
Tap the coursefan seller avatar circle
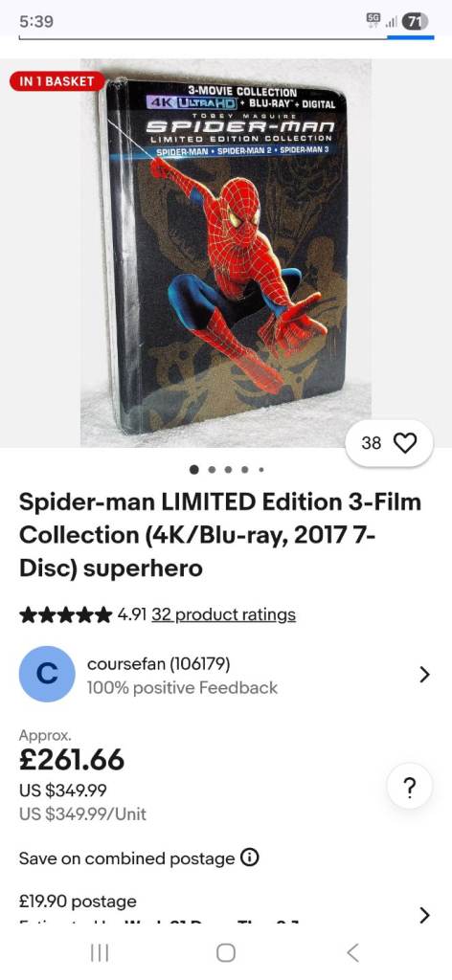click(47, 674)
